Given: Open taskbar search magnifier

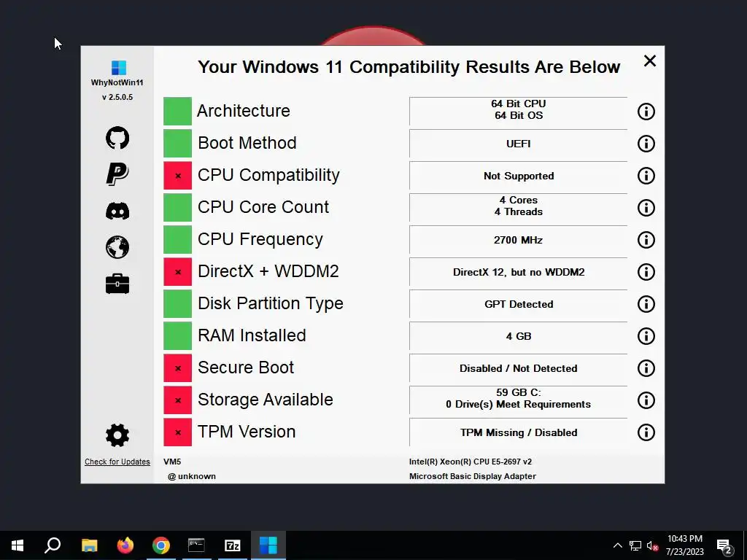Looking at the screenshot, I should click(53, 545).
